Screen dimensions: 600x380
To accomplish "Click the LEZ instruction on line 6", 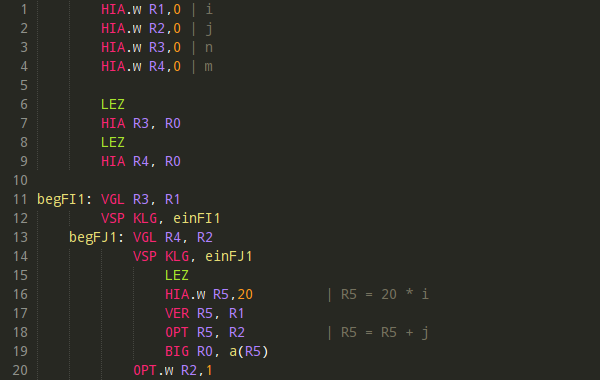I will pos(113,104).
